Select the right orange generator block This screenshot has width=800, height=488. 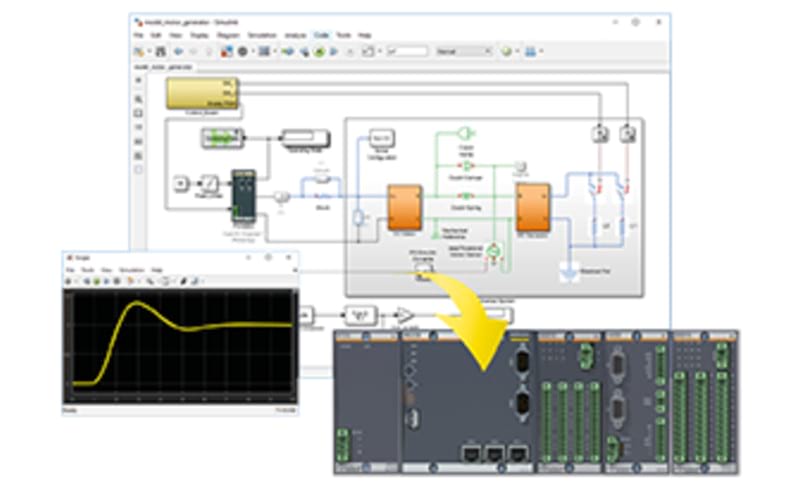[x=532, y=205]
